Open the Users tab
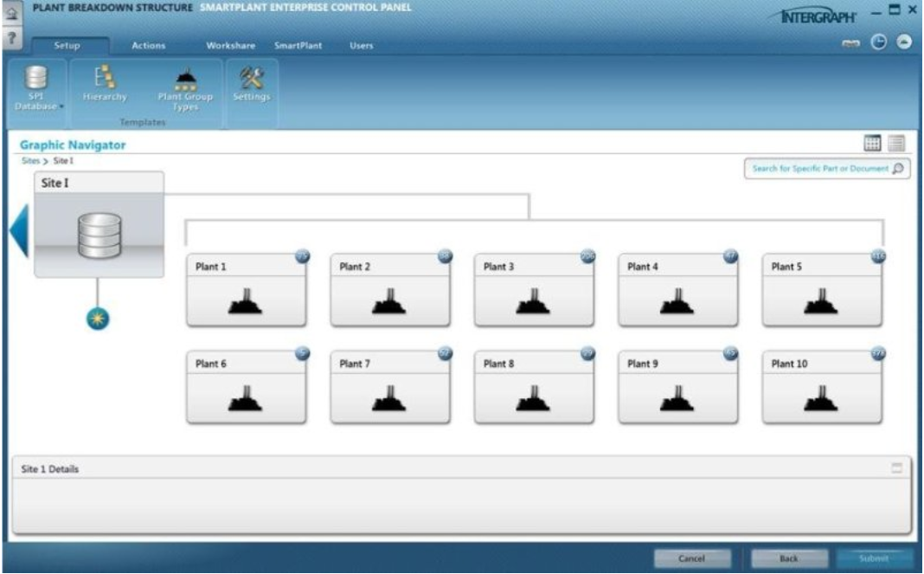This screenshot has width=924, height=574. point(362,45)
